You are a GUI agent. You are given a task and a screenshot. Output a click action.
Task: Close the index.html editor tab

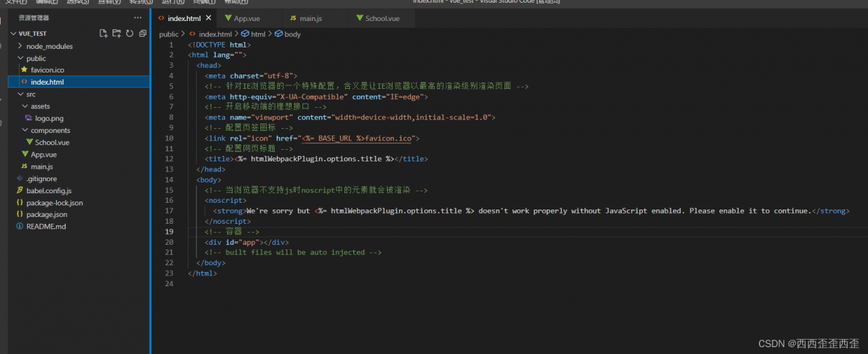(208, 18)
